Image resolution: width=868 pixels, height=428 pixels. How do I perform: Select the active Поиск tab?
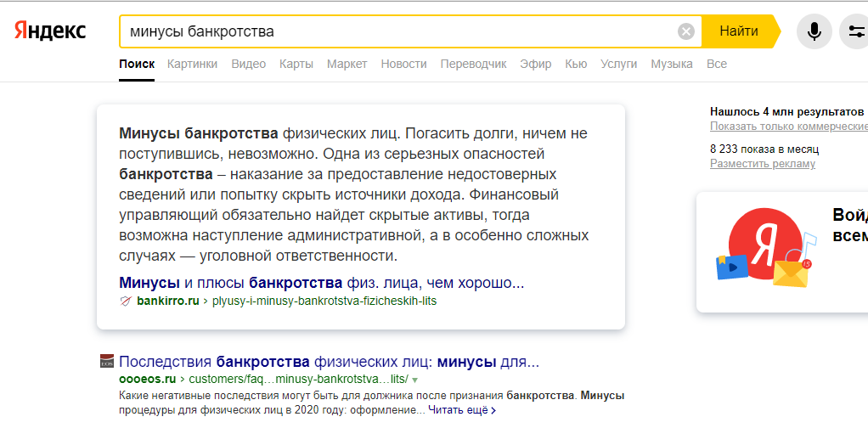click(x=137, y=65)
